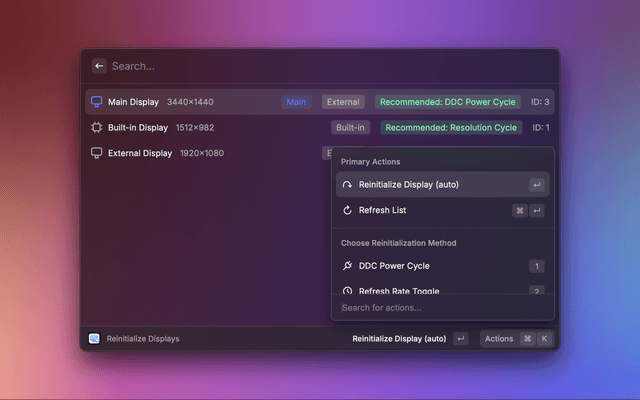640x400 pixels.
Task: Focus the Search for actions field
Action: [x=442, y=308]
